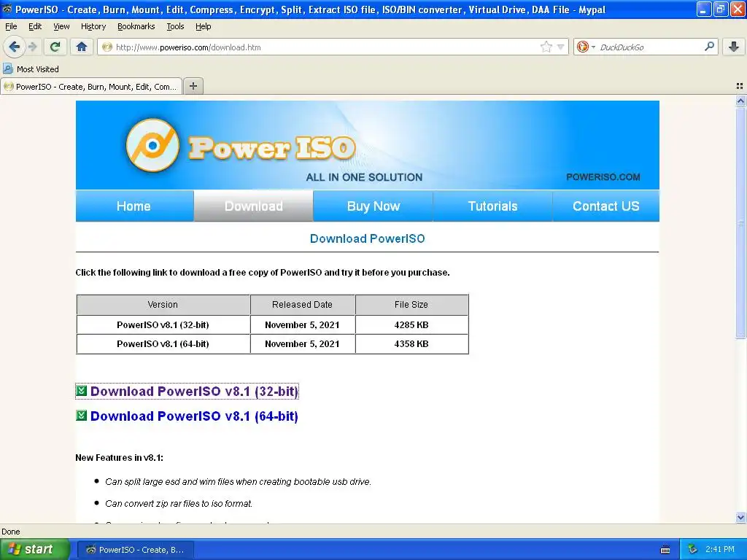
Task: Click the system tray safely-remove-hardware icon
Action: click(x=693, y=550)
